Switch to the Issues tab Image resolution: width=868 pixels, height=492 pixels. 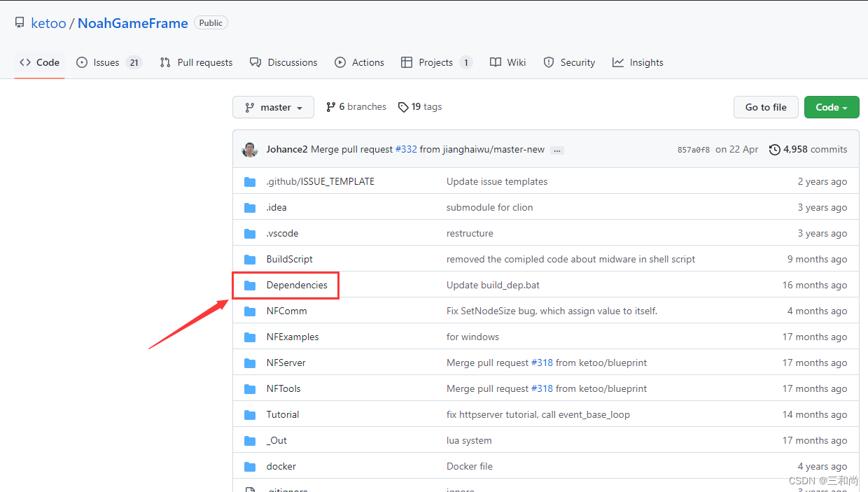108,62
